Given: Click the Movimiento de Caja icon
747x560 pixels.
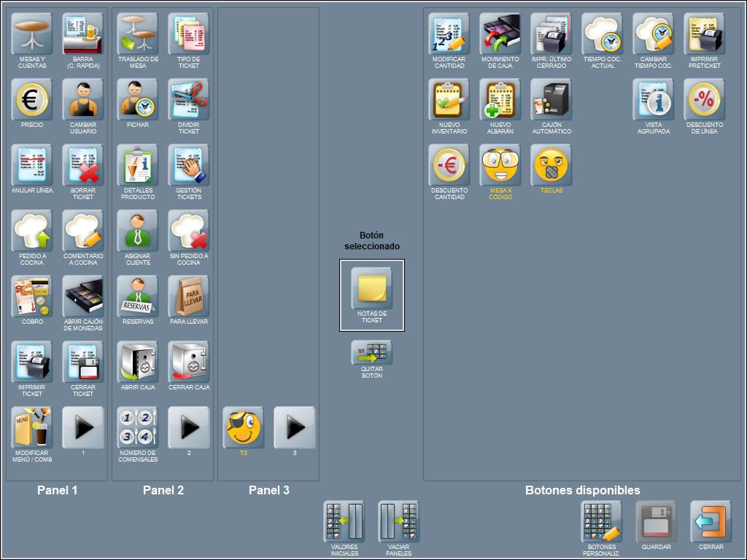Looking at the screenshot, I should coord(500,34).
